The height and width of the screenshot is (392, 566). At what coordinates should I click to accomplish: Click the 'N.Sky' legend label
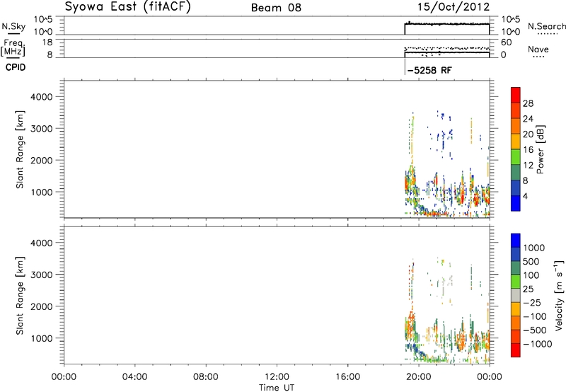click(13, 26)
